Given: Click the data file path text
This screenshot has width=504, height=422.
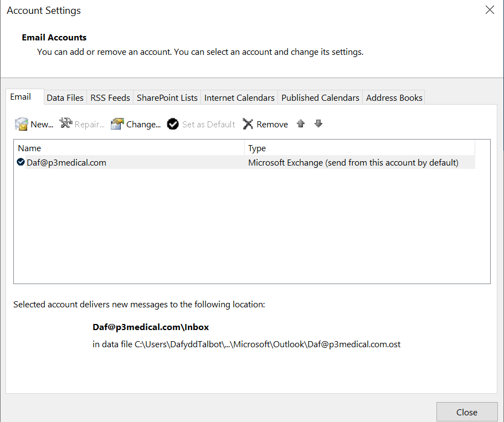Looking at the screenshot, I should click(x=246, y=344).
